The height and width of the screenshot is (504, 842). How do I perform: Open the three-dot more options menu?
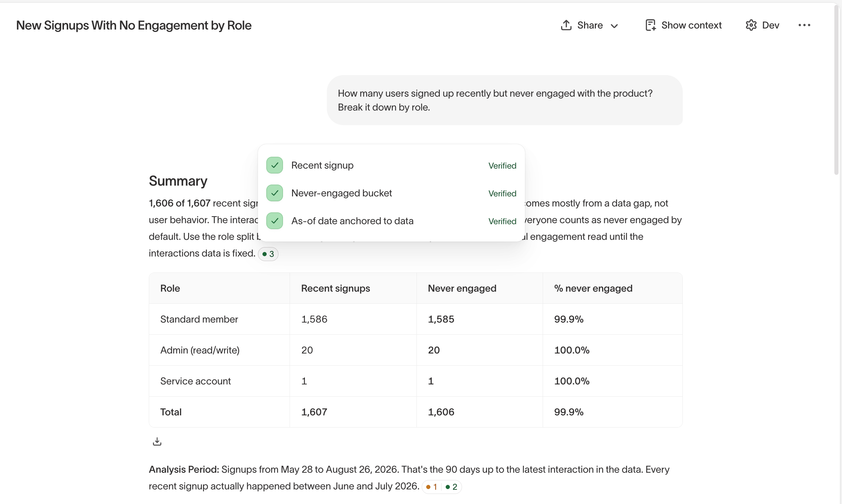coord(804,25)
